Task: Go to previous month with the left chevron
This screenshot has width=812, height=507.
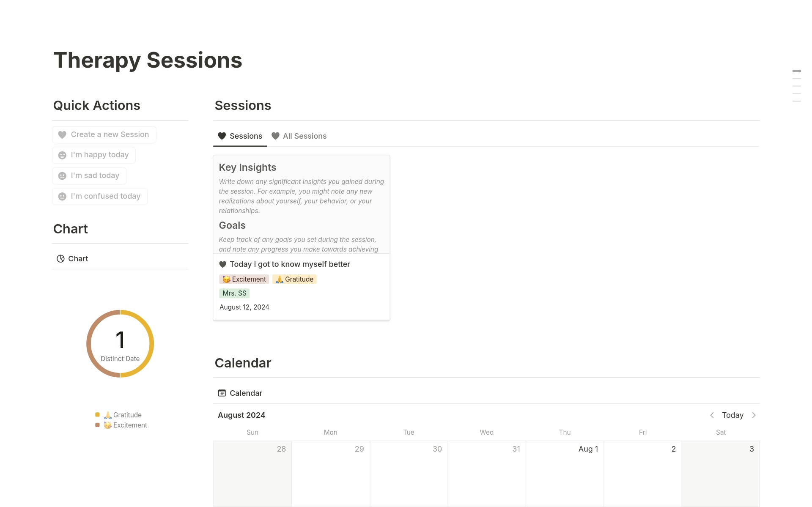Action: (x=712, y=415)
